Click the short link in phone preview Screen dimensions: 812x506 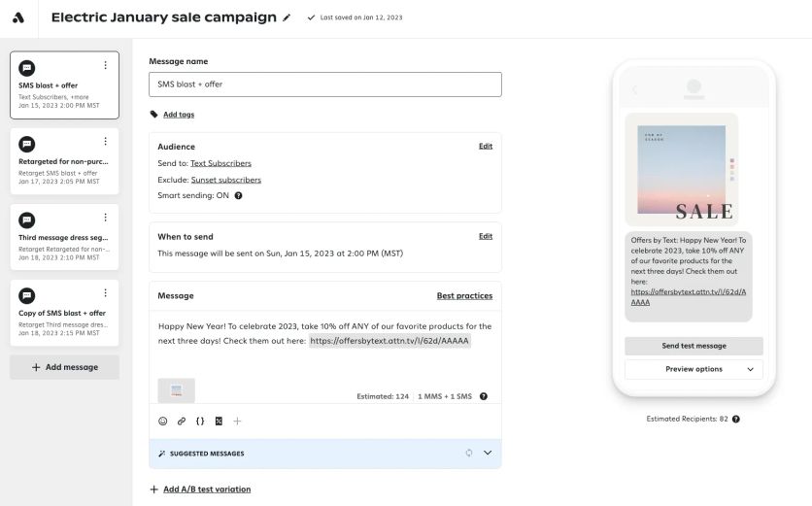[689, 297]
